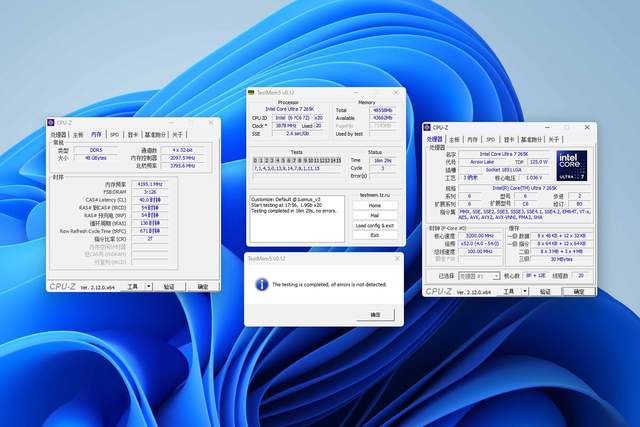Close the left CPU-Z memory window
This screenshot has height=427, width=640.
pos(211,122)
